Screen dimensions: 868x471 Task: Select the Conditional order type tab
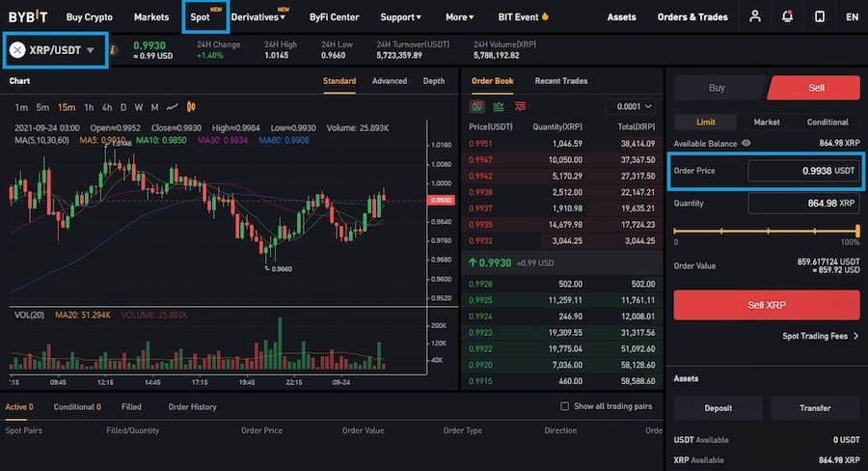coord(827,122)
